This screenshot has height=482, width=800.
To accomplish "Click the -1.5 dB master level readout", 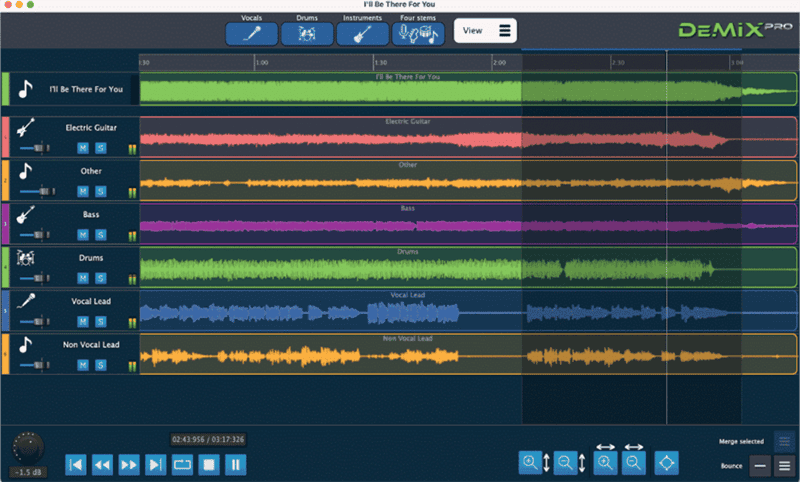I will (28, 472).
